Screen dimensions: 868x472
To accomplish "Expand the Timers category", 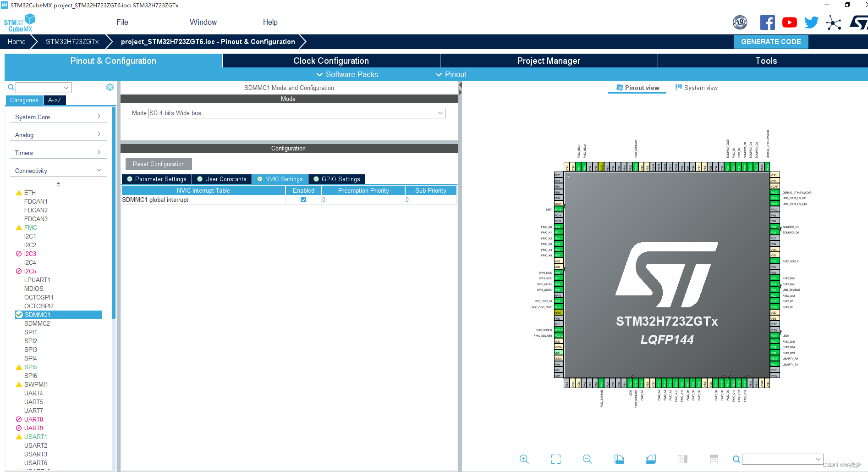I will [58, 153].
